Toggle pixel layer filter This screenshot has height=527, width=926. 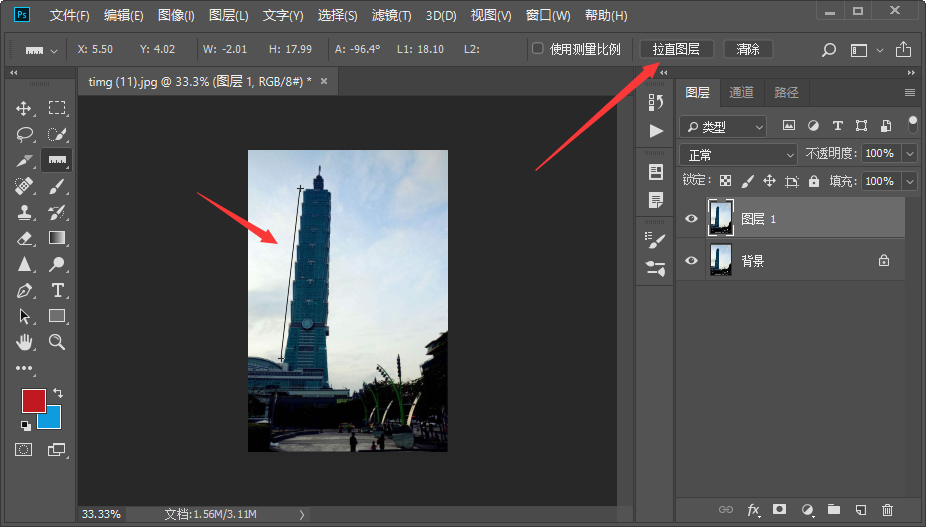788,125
